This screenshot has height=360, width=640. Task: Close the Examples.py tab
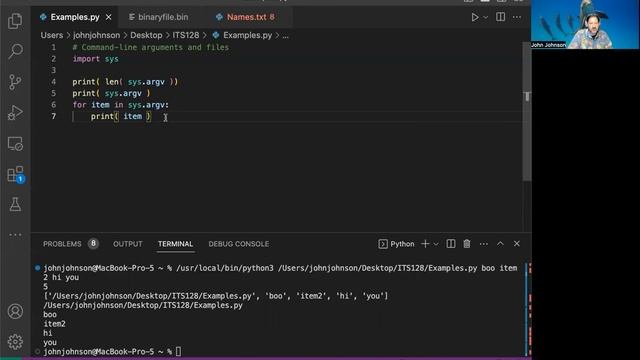[109, 17]
